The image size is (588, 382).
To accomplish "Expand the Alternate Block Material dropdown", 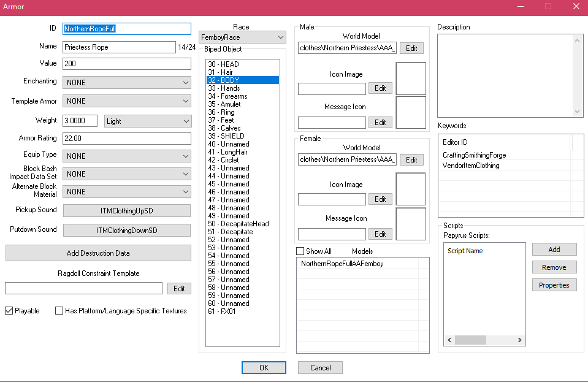I will point(127,191).
